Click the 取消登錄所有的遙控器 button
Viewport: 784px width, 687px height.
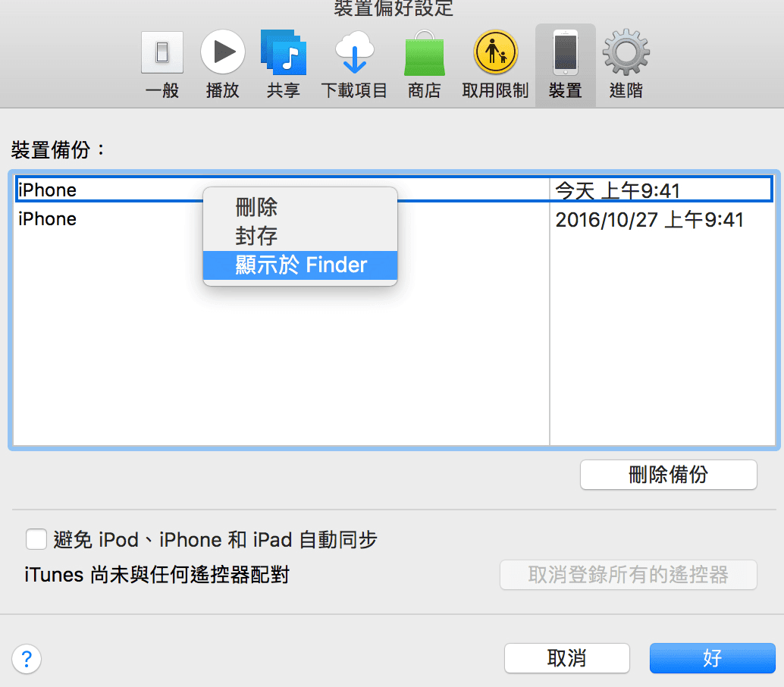tap(628, 575)
